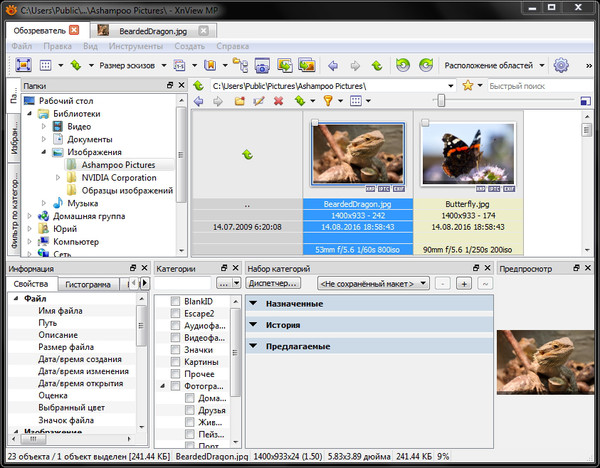The image size is (600, 468).
Task: Switch to the BeardedDragon.jpg tab
Action: (153, 31)
